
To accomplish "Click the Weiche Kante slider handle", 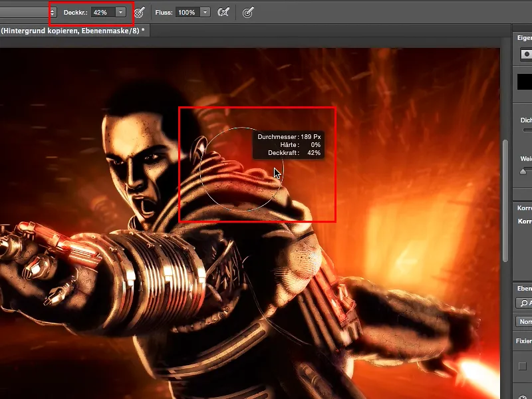I will [523, 172].
